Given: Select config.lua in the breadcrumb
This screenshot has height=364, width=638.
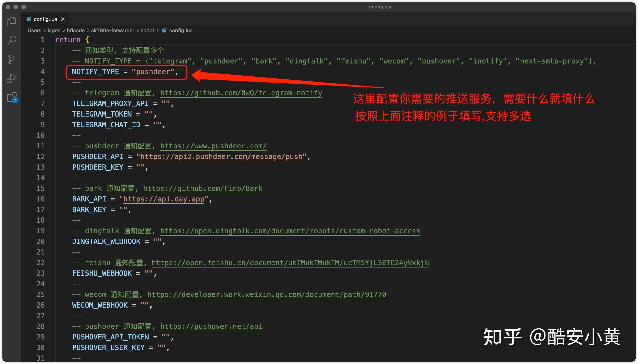Looking at the screenshot, I should pyautogui.click(x=181, y=30).
